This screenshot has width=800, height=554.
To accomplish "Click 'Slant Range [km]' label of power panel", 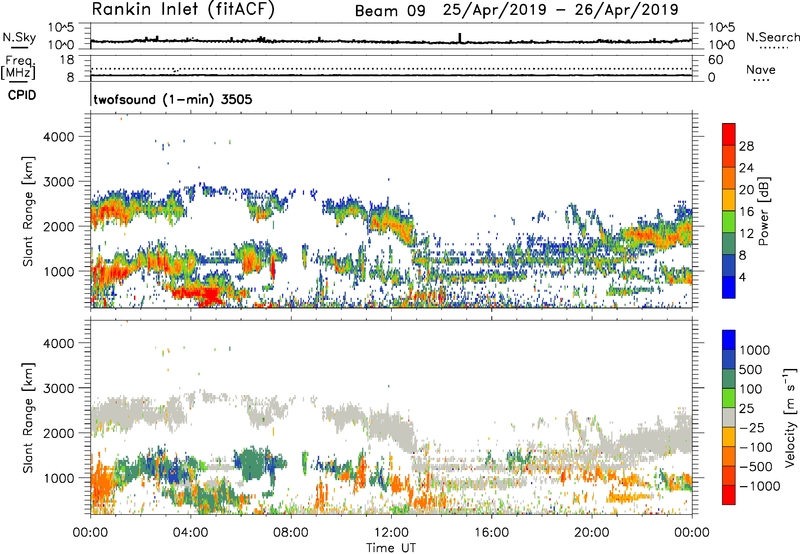I will (x=29, y=211).
